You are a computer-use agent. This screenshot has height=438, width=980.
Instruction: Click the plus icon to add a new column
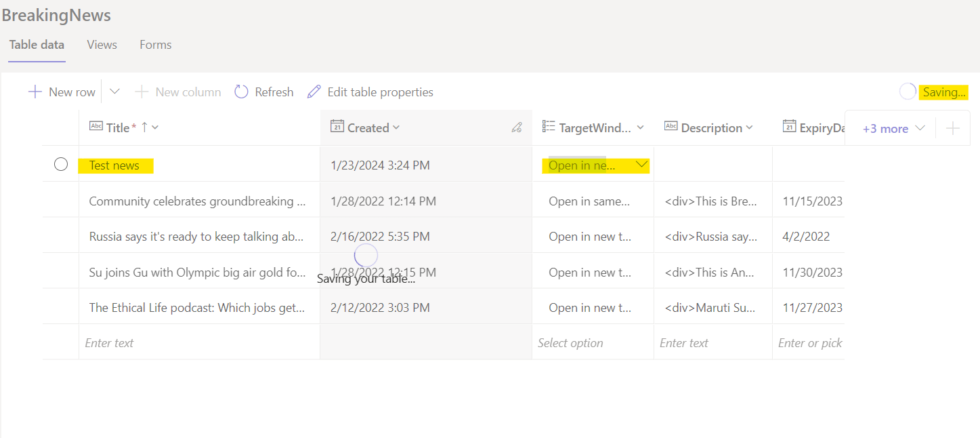(952, 127)
